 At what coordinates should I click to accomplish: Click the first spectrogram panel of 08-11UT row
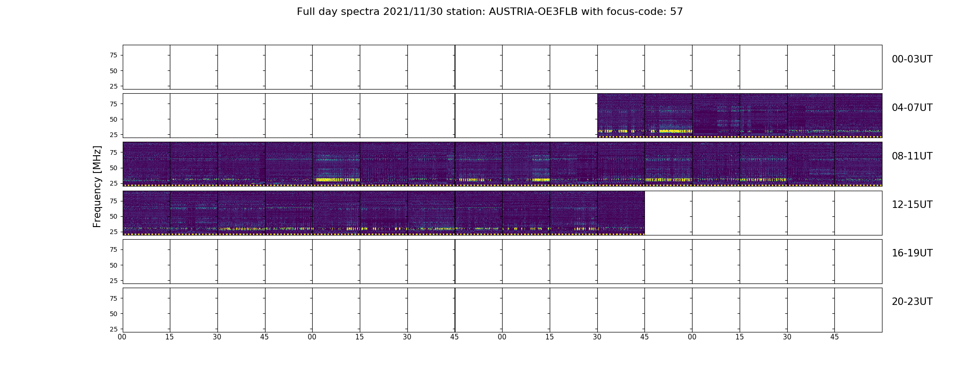pos(146,164)
